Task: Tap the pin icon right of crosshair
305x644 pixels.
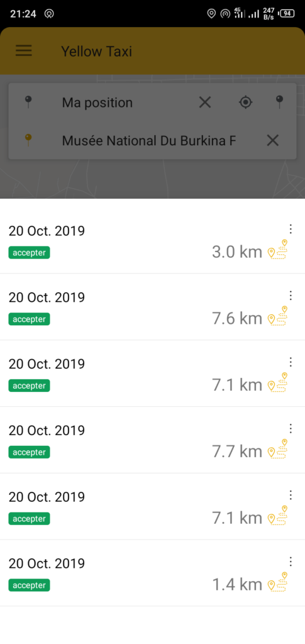Action: click(280, 103)
